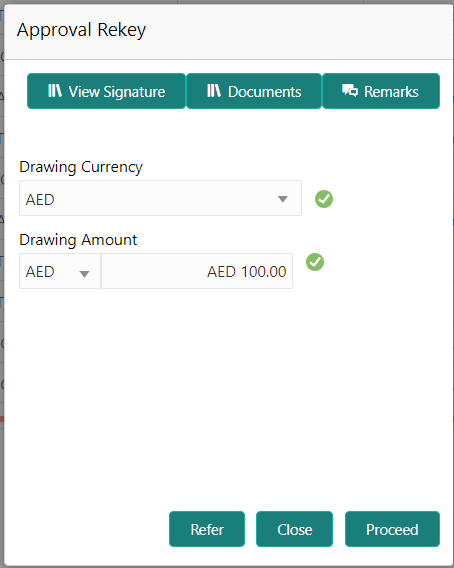
Task: Open the Remarks section
Action: (x=381, y=91)
